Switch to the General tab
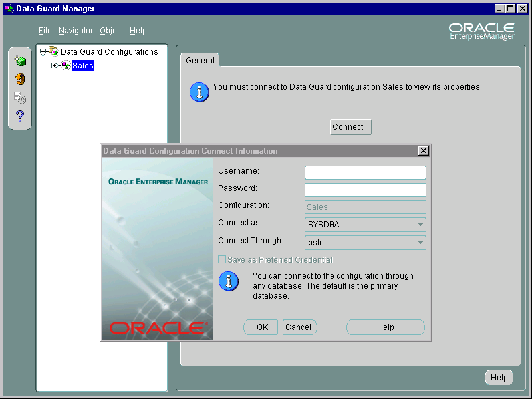Screen dimensions: 532x399 point(199,60)
